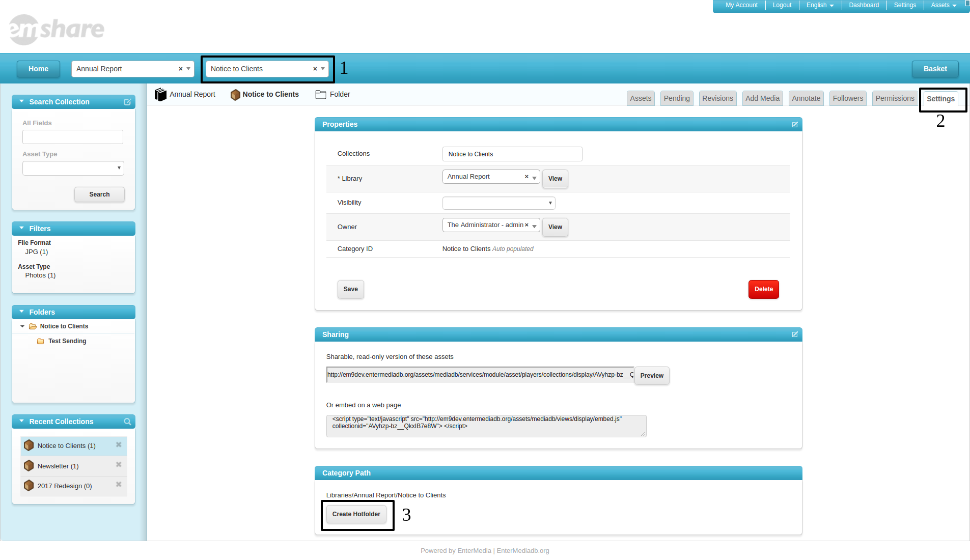This screenshot has height=560, width=970.
Task: Click the sharable URL field
Action: tap(480, 375)
